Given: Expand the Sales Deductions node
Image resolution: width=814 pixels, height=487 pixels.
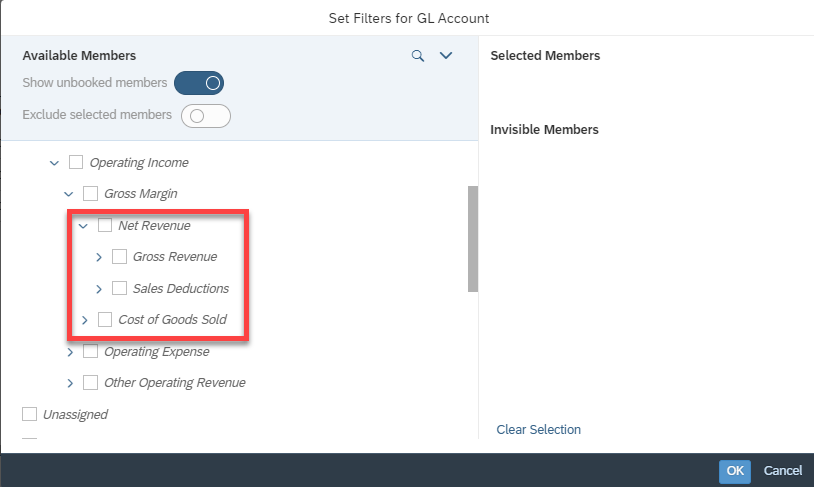Looking at the screenshot, I should [x=99, y=289].
